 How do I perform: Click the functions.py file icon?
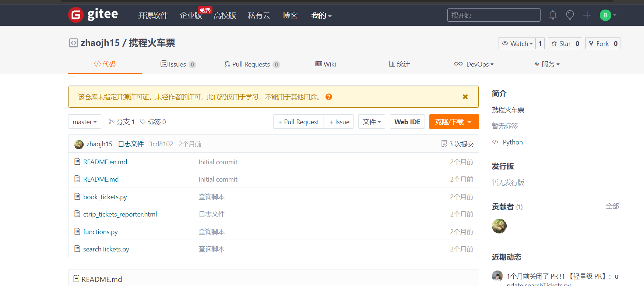pos(77,231)
